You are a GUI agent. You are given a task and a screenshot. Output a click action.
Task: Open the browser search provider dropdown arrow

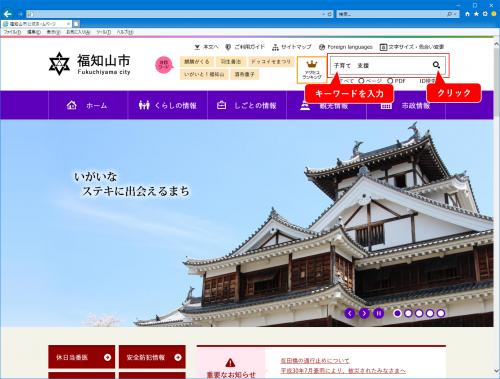click(x=456, y=14)
